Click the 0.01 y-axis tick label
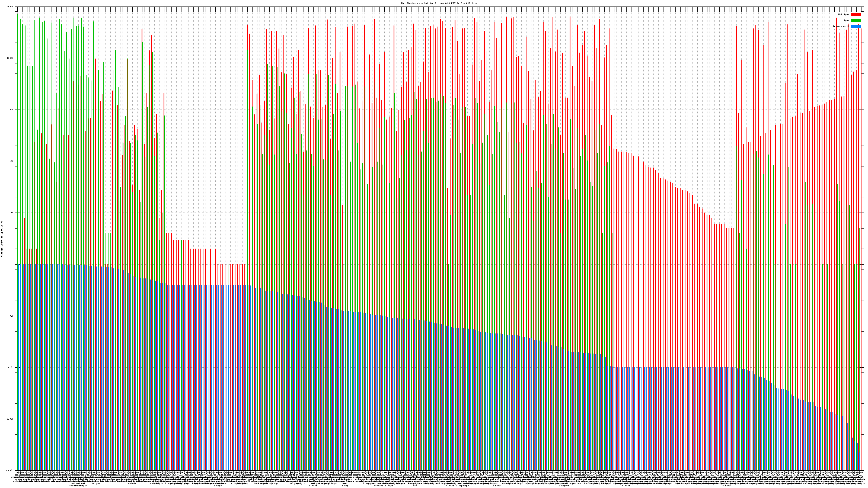Image resolution: width=868 pixels, height=488 pixels. [11, 367]
